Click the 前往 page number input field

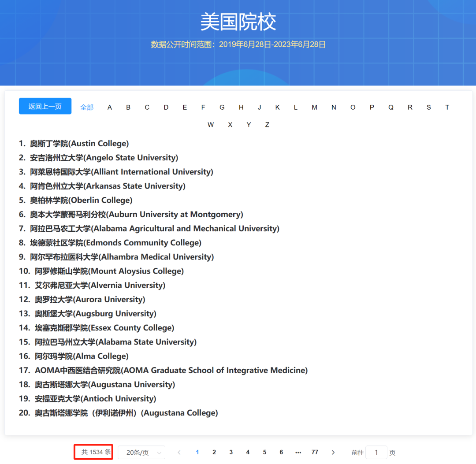click(x=377, y=452)
